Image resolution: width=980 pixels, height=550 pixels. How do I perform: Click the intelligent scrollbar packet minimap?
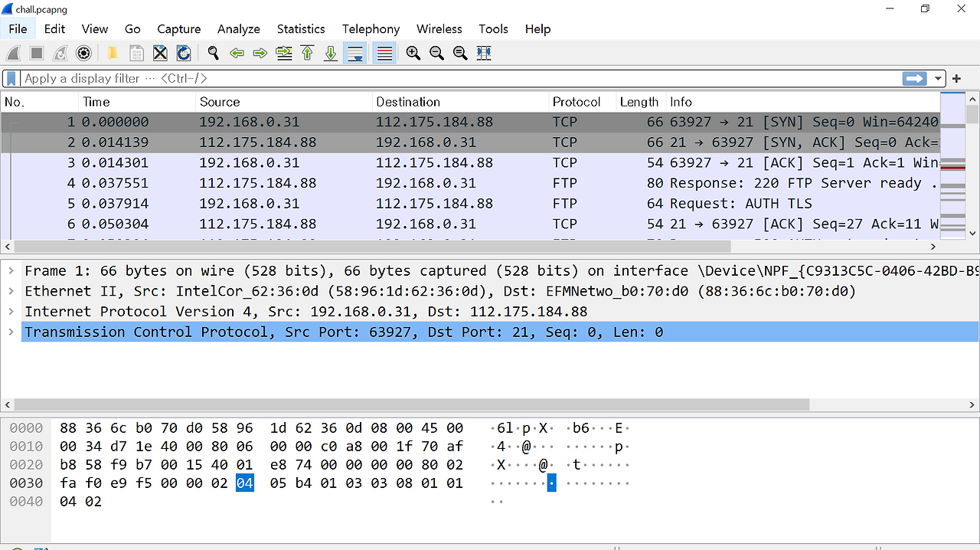pyautogui.click(x=952, y=166)
